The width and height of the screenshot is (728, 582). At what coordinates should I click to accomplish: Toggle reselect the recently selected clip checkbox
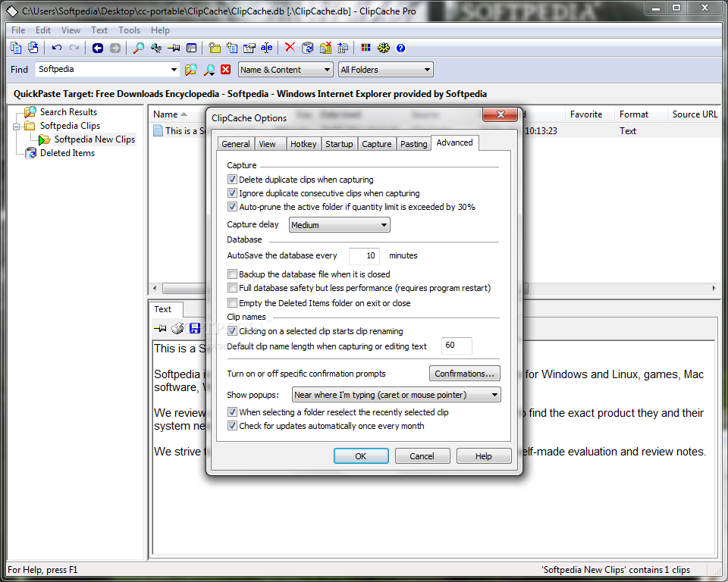click(x=232, y=411)
